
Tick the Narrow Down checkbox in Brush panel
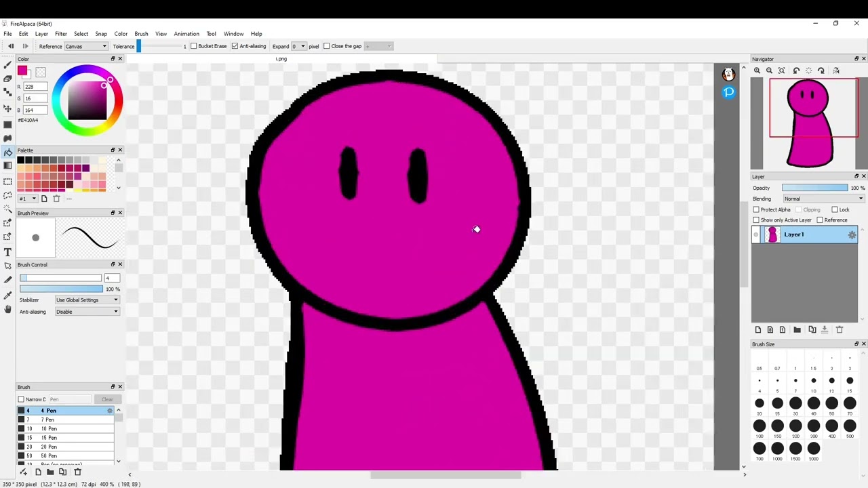21,399
